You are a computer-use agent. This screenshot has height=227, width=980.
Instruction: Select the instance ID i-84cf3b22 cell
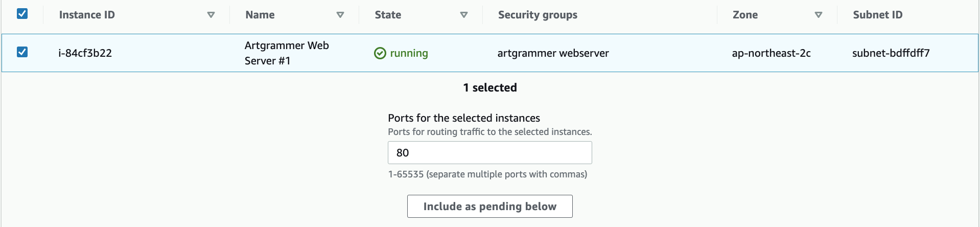coord(85,53)
